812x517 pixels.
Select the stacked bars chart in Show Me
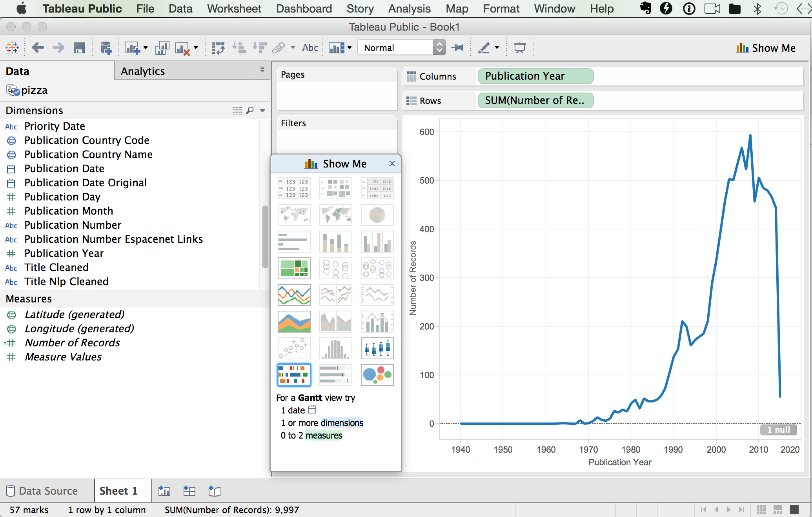click(x=336, y=242)
